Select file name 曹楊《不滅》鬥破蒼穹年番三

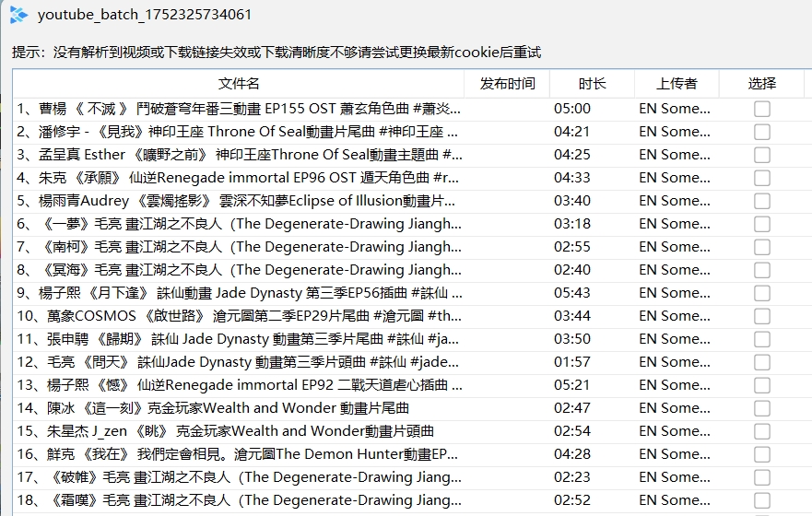point(238,109)
